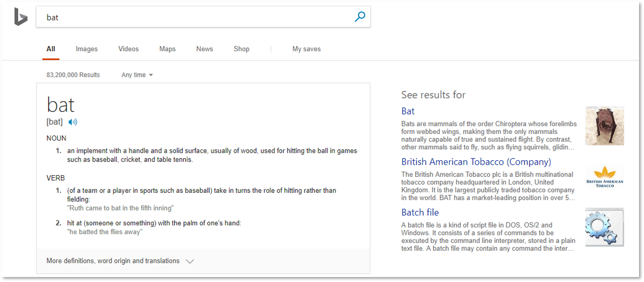Click the 83,200,000 Results count text

point(73,75)
